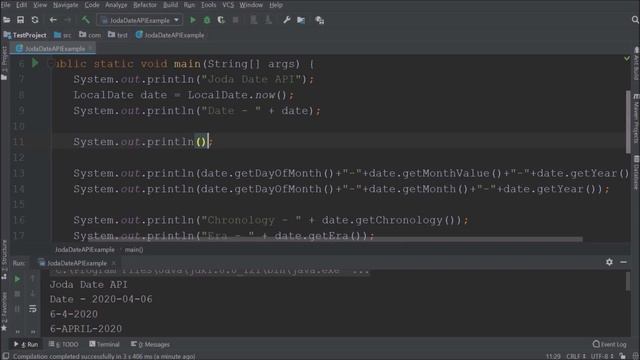This screenshot has height=360, width=640.
Task: Open the VCS menu
Action: point(228,5)
